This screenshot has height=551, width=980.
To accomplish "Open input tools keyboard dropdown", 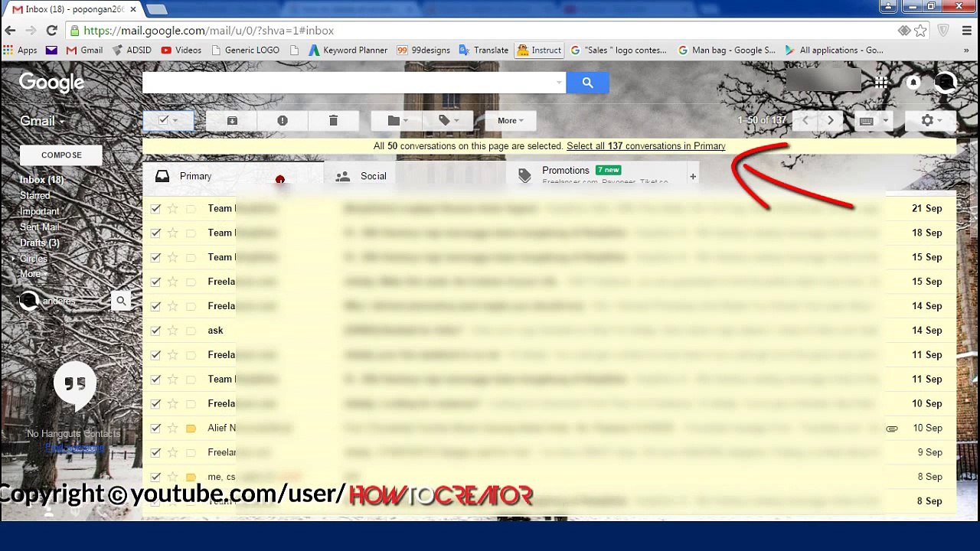I will point(873,121).
